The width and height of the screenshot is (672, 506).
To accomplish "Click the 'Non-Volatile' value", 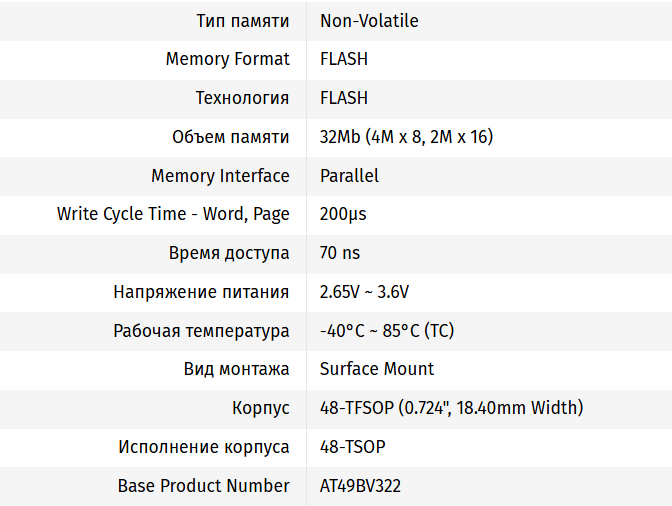I will (369, 21).
